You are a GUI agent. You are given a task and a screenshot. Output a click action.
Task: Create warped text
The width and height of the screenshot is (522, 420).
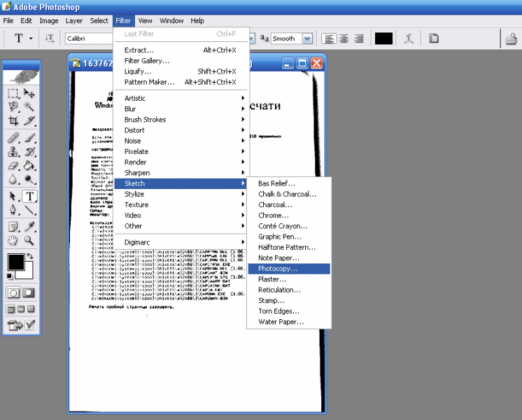(x=409, y=38)
